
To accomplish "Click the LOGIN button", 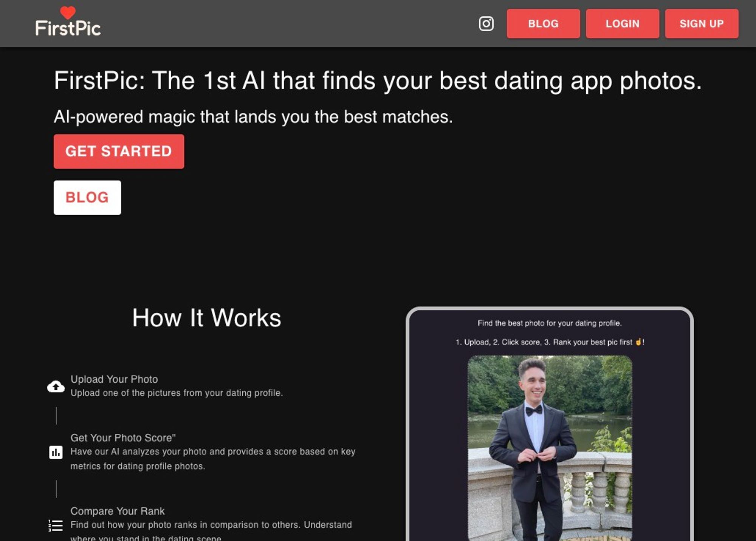I will (x=623, y=23).
